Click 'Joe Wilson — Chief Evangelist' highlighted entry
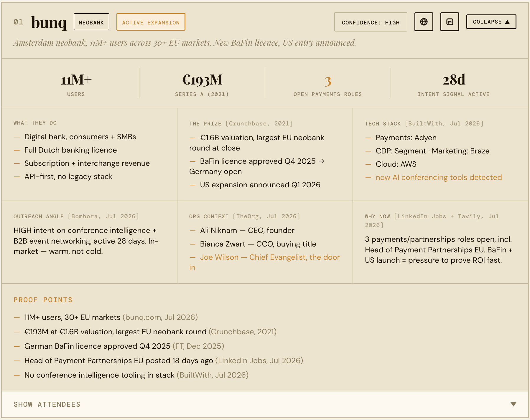The image size is (530, 420). 264,262
